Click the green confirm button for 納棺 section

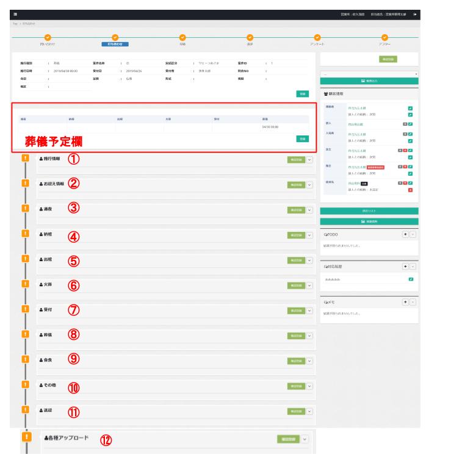295,235
